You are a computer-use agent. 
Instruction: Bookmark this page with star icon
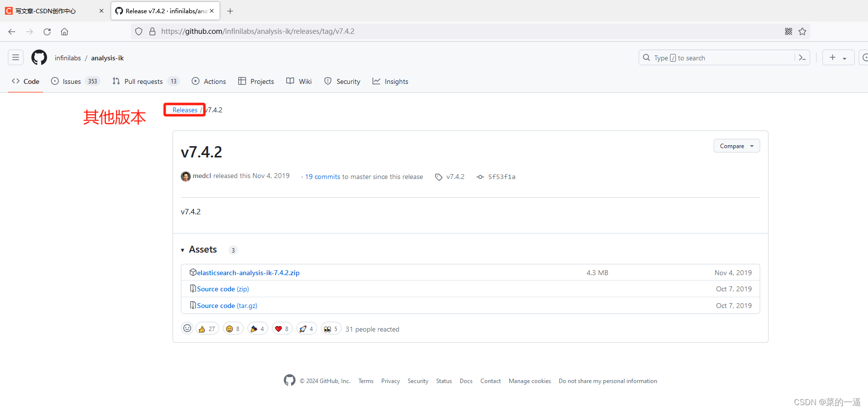coord(802,31)
